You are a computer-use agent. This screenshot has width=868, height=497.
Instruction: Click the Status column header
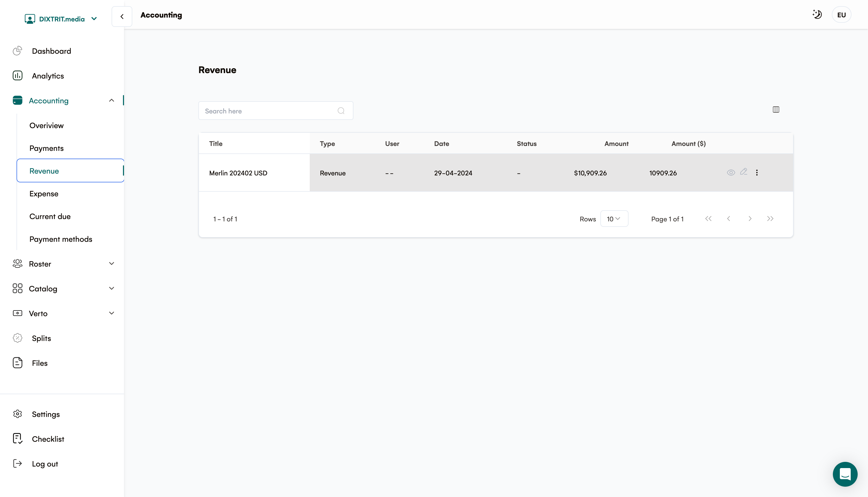[526, 144]
